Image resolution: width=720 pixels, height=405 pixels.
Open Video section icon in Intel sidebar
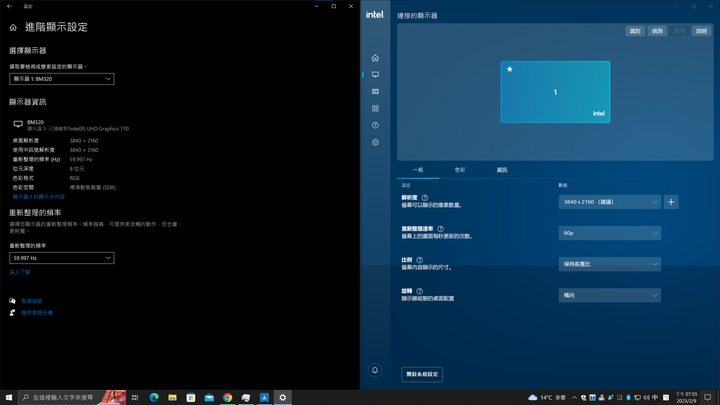(375, 91)
